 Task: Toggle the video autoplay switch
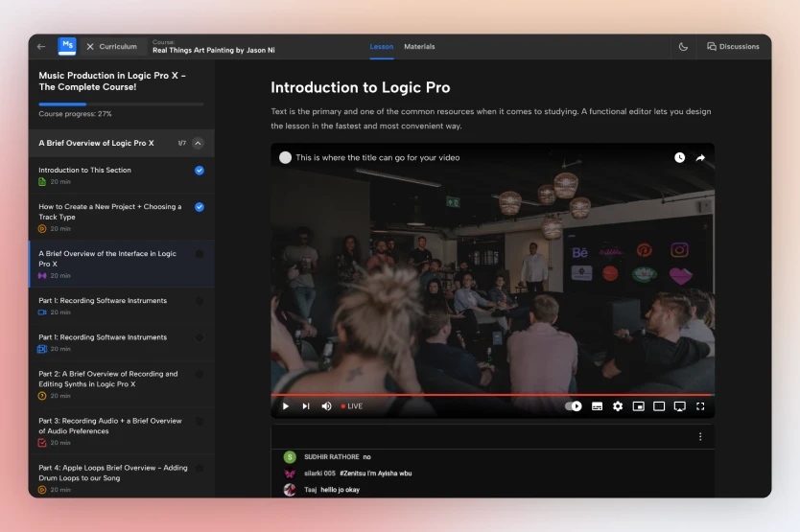[574, 406]
